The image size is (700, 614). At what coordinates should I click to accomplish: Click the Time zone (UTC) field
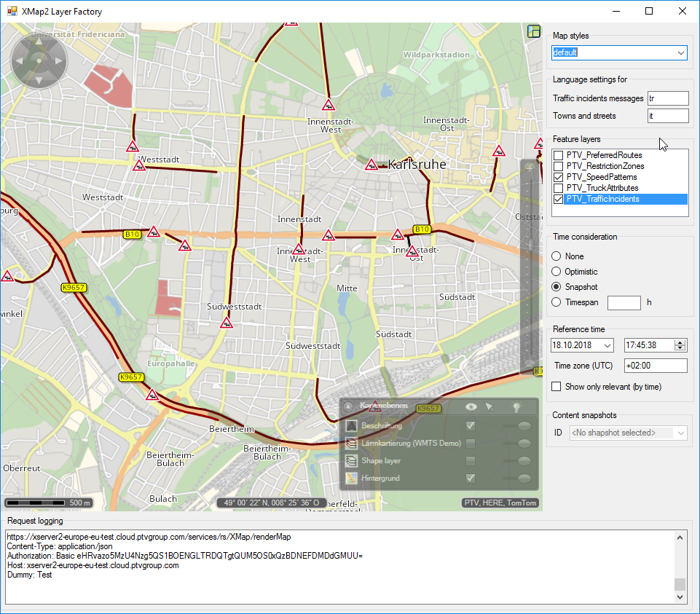[x=656, y=366]
